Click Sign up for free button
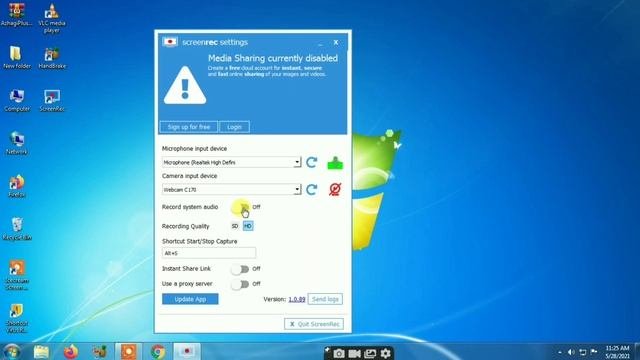640x360 pixels. click(x=189, y=127)
